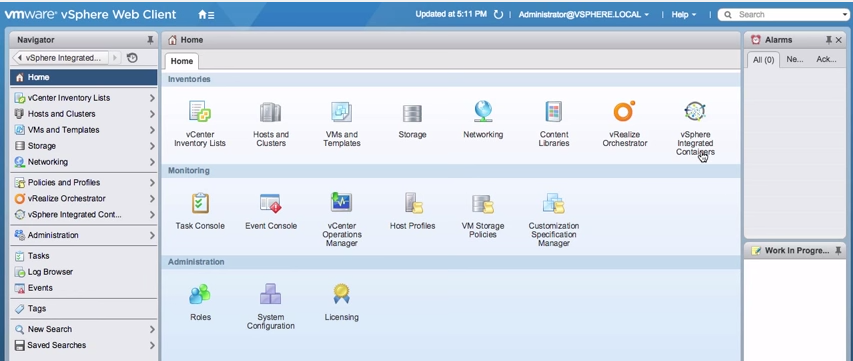
Task: Open the Event Console icon
Action: point(270,203)
